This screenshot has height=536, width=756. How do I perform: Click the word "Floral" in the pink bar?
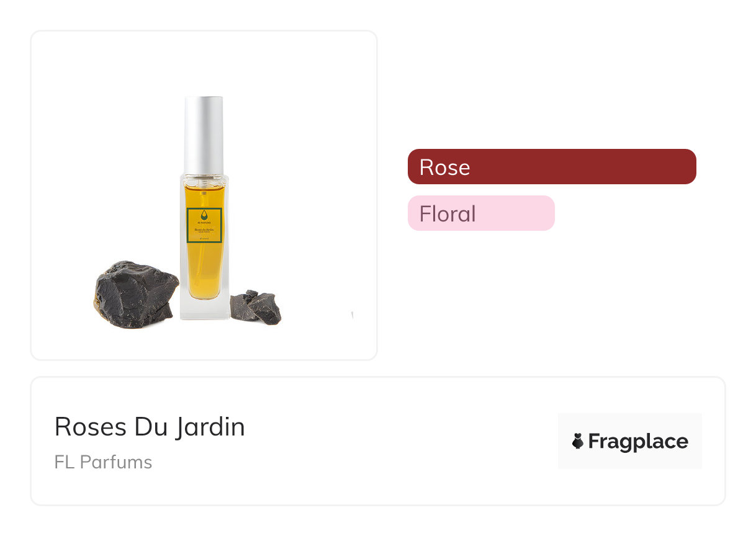pyautogui.click(x=448, y=214)
